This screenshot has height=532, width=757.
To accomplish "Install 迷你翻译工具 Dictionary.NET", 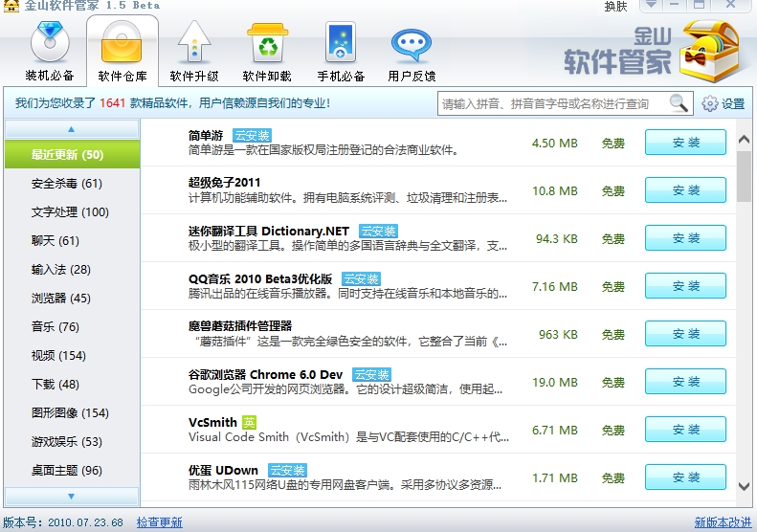I will pyautogui.click(x=685, y=237).
